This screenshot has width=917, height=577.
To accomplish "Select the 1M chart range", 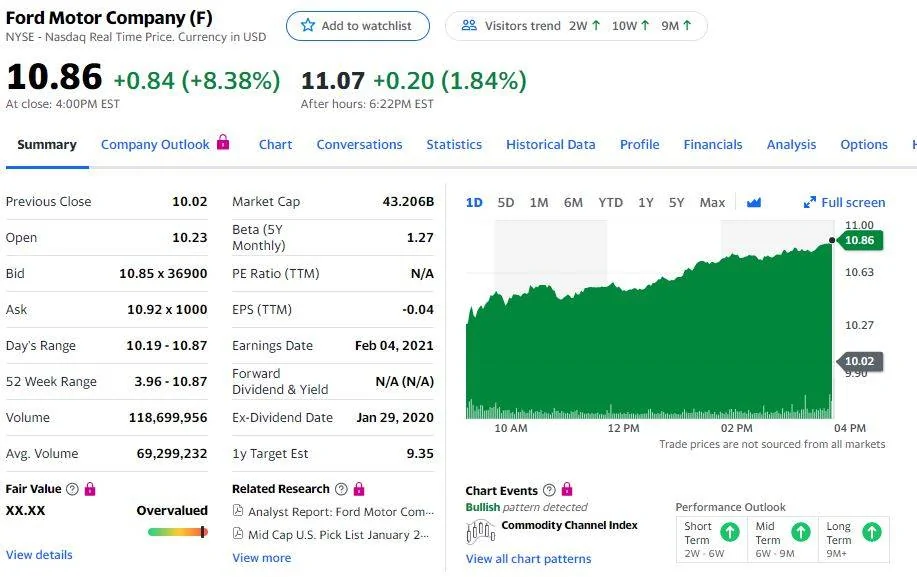I will click(539, 202).
